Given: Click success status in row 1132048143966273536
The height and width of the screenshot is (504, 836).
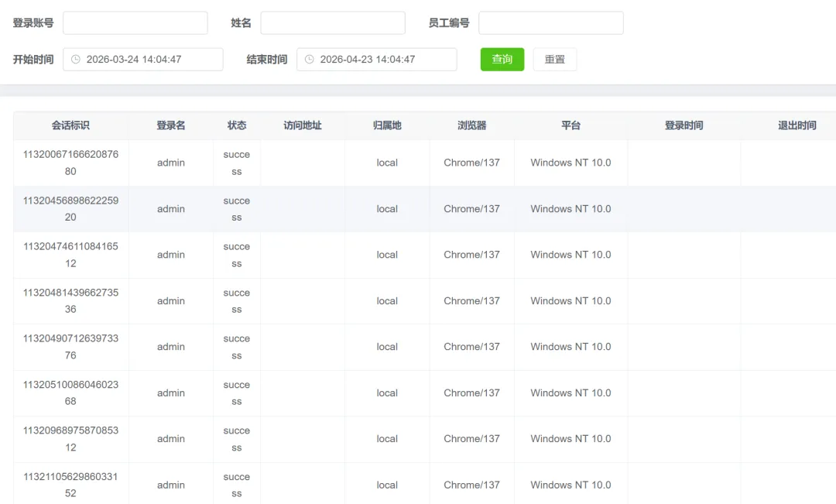Looking at the screenshot, I should pos(237,301).
